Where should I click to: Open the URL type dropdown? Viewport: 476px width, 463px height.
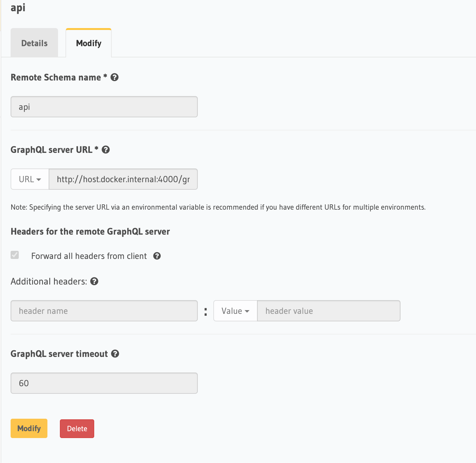click(30, 179)
